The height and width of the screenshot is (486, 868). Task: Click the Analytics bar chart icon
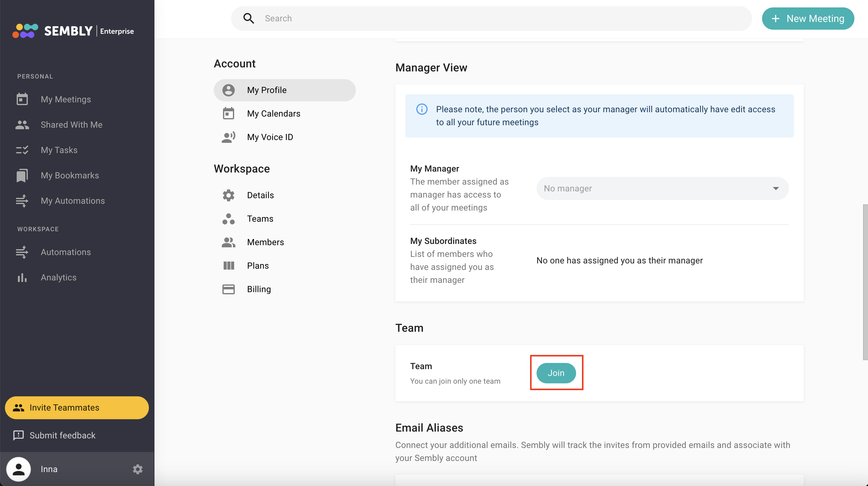coord(22,278)
